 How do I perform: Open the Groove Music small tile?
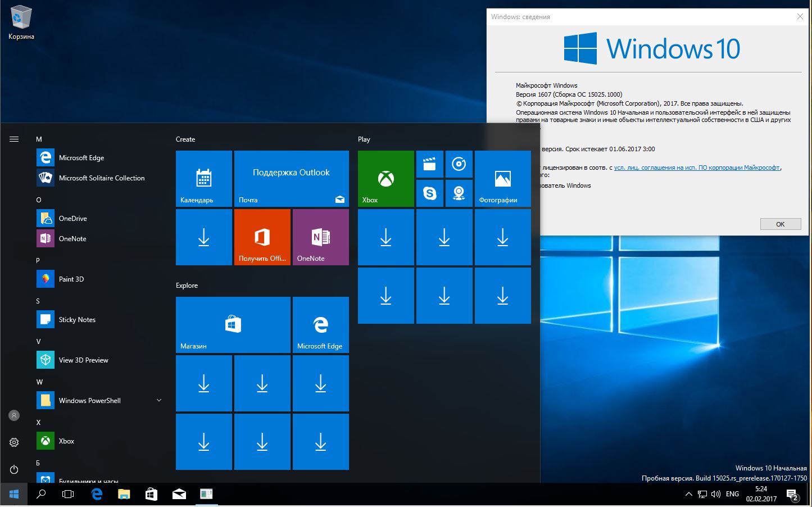click(x=459, y=164)
